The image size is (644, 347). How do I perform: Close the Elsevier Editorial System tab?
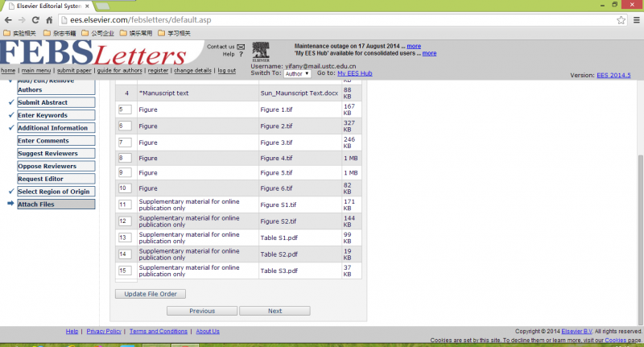(87, 6)
